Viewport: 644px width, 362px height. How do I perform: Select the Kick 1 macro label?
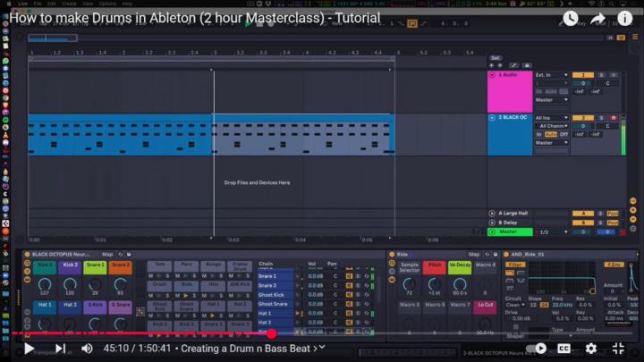[x=45, y=265]
